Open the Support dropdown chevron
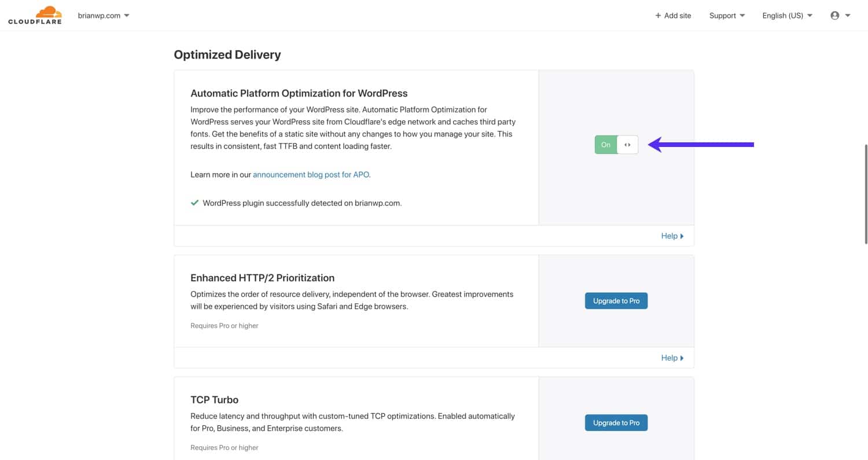The height and width of the screenshot is (460, 868). [x=742, y=16]
